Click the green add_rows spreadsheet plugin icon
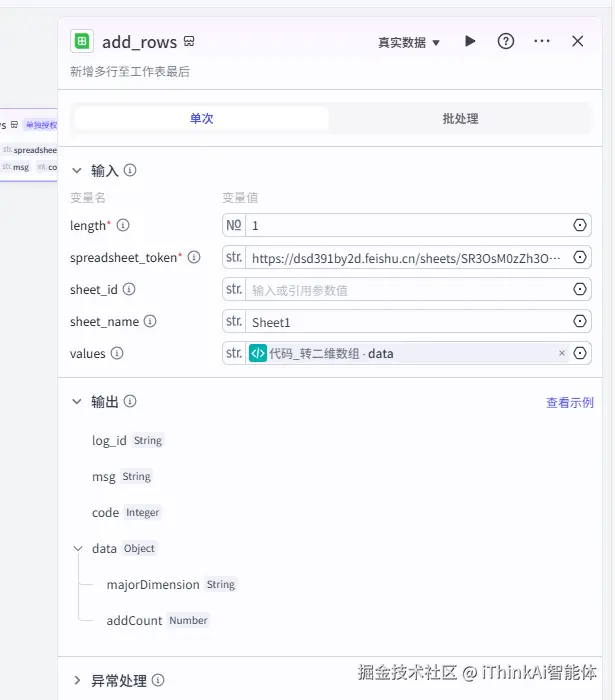 click(x=82, y=42)
